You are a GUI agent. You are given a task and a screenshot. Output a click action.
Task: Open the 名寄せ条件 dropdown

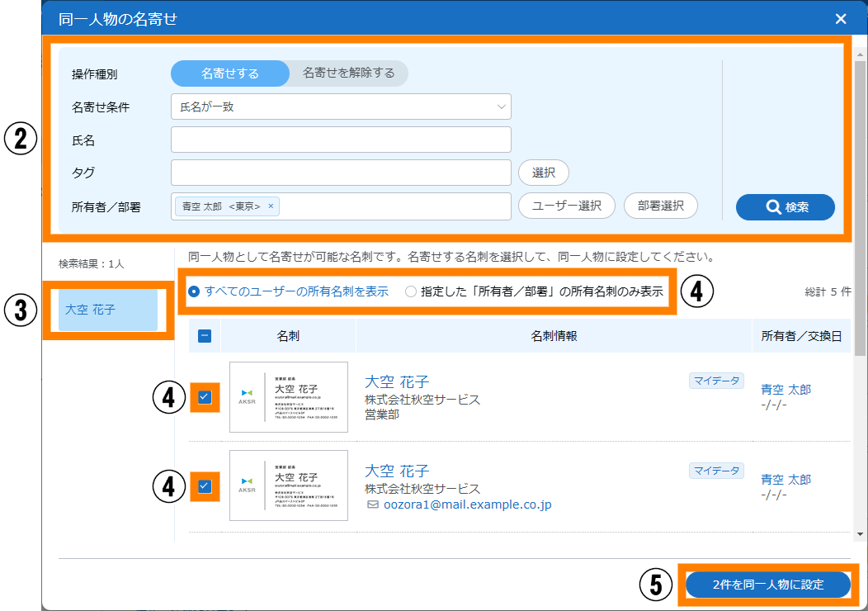pyautogui.click(x=341, y=107)
